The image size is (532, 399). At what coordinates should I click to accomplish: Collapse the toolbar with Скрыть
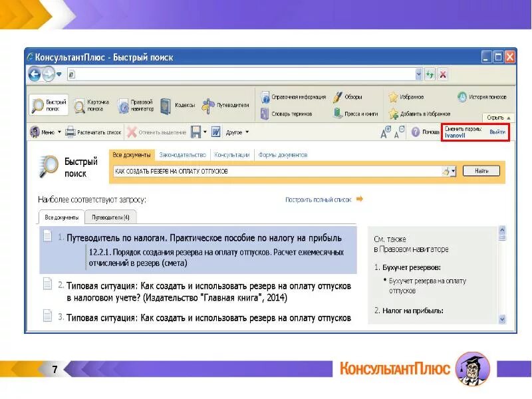pyautogui.click(x=498, y=118)
